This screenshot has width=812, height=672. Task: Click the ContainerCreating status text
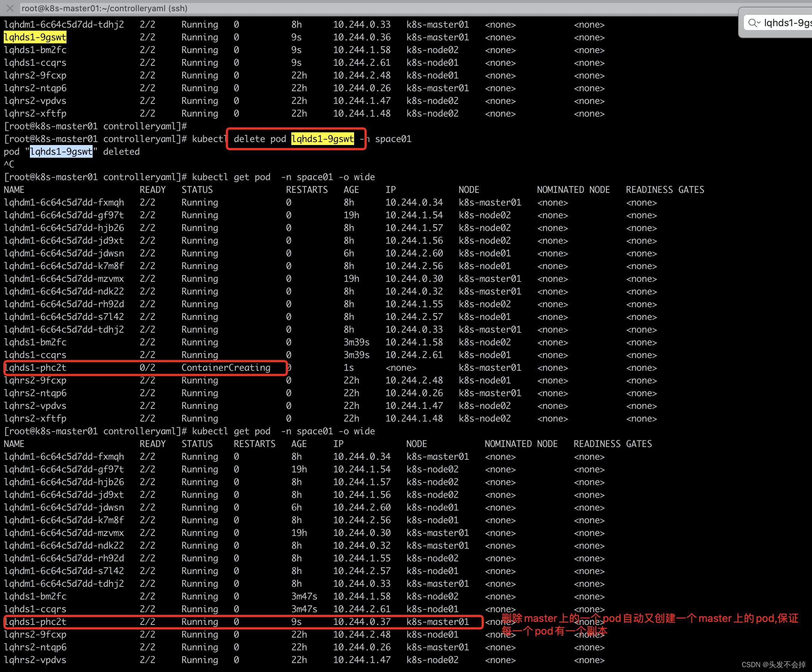pyautogui.click(x=226, y=367)
